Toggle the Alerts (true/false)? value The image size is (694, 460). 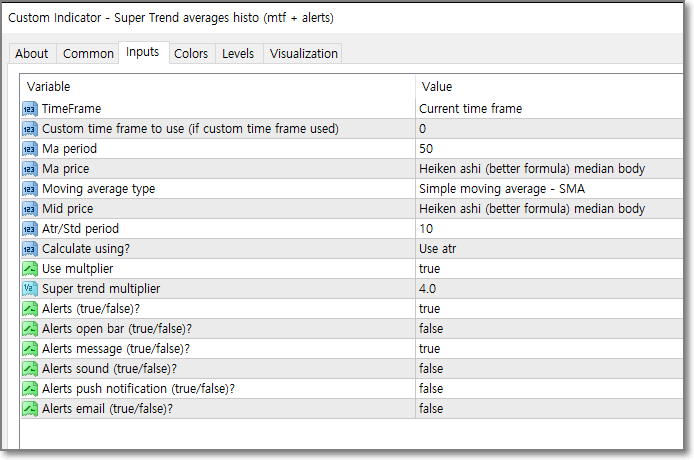[429, 308]
